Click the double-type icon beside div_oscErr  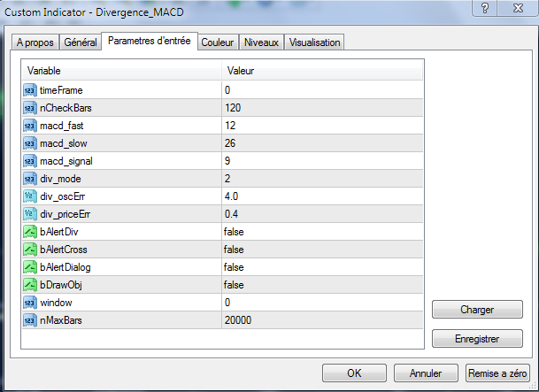30,196
